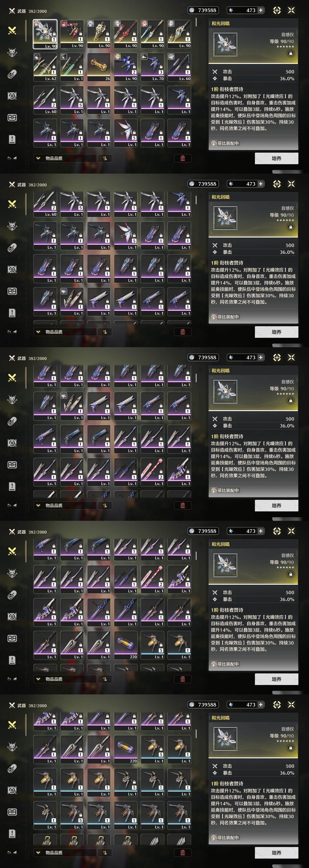Image resolution: width=309 pixels, height=868 pixels.
Task: Collapse the topmost sidebar with the small arrows toggle
Action: pyautogui.click(x=12, y=158)
